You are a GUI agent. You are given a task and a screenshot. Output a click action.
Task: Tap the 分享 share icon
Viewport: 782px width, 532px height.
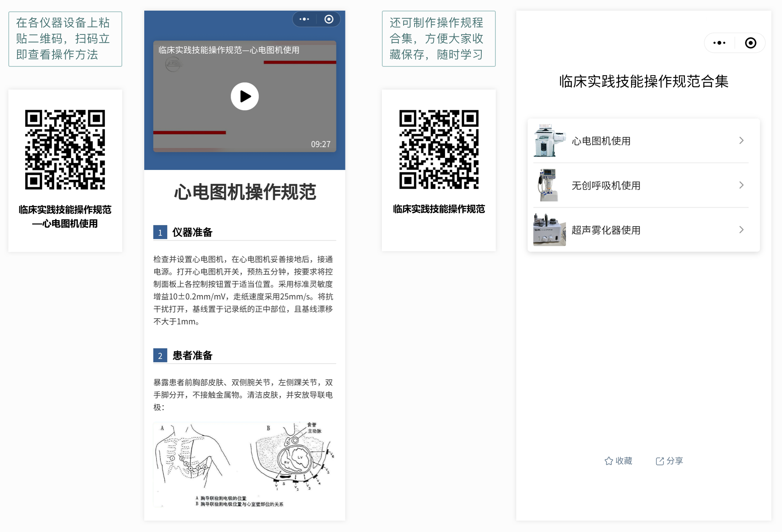click(x=660, y=461)
